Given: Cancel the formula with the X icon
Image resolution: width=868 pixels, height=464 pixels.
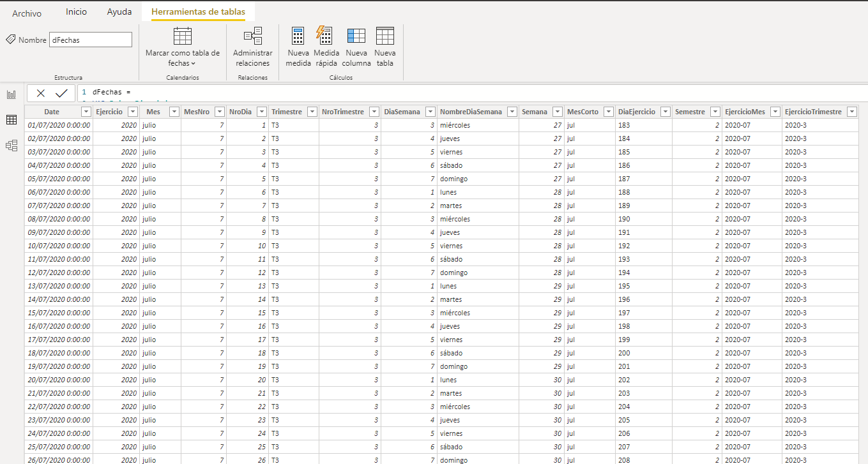Looking at the screenshot, I should [x=41, y=93].
